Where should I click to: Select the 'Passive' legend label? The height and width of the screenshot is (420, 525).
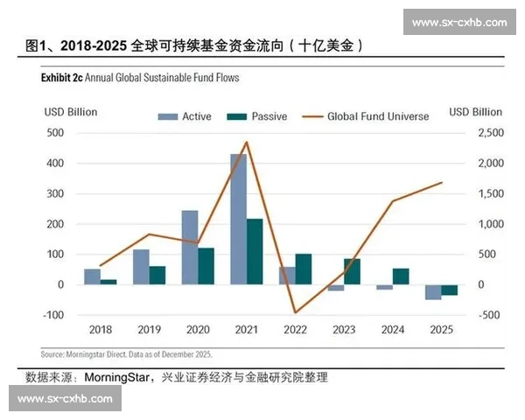(x=269, y=116)
